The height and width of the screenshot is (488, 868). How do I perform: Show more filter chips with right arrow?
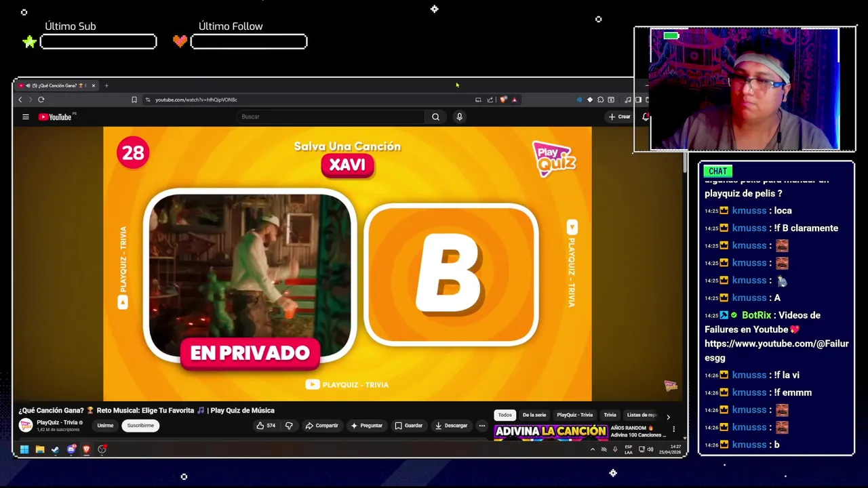point(668,417)
